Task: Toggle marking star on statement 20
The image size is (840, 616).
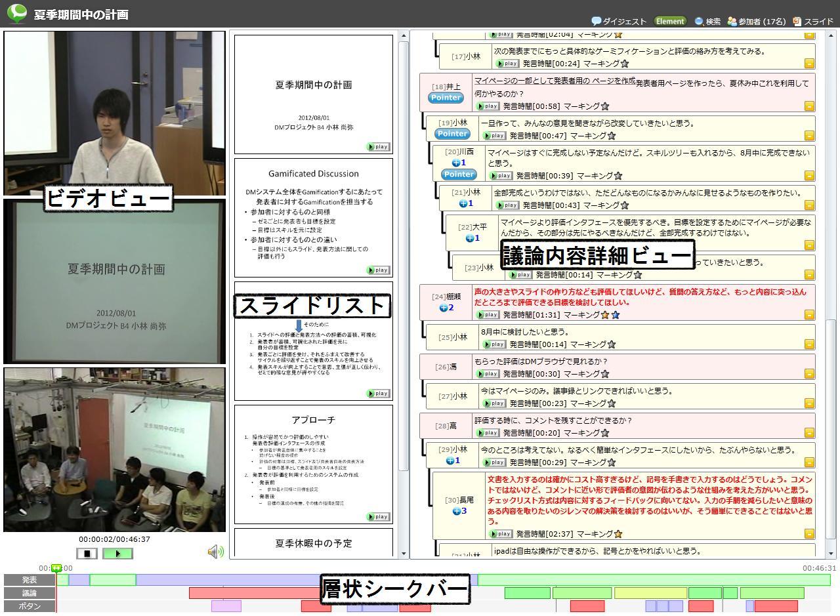Action: click(618, 176)
